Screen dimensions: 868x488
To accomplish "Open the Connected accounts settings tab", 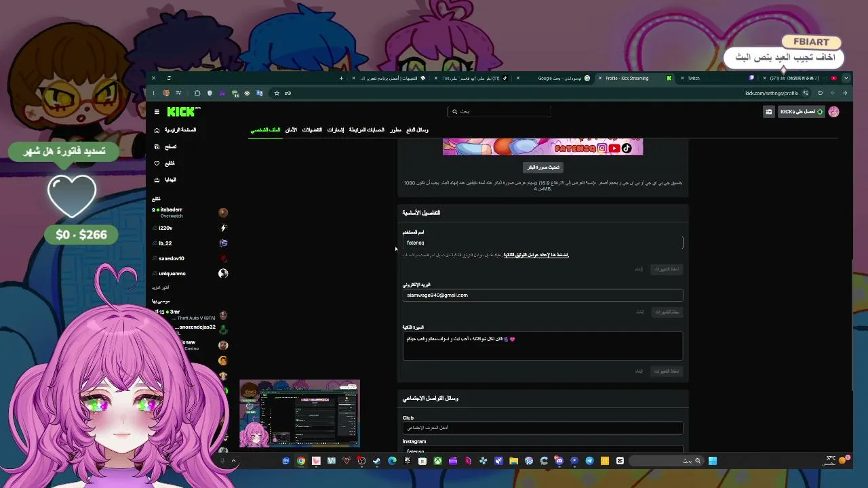I will tap(366, 130).
